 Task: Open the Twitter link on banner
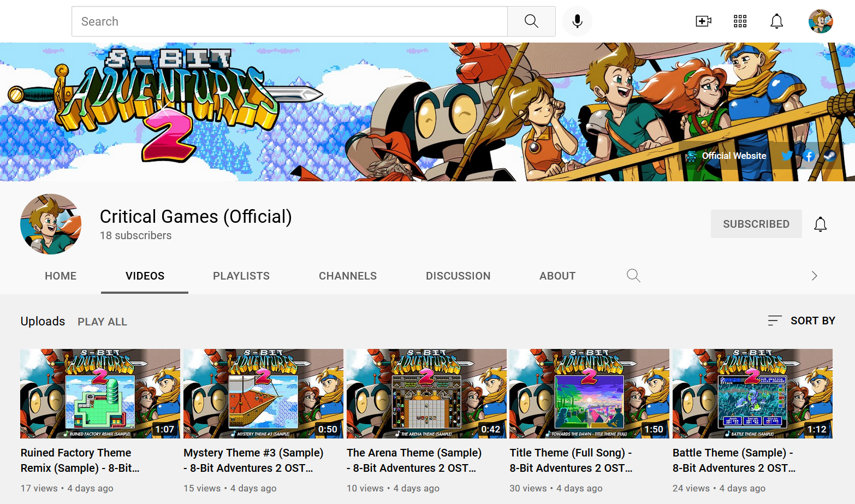787,156
